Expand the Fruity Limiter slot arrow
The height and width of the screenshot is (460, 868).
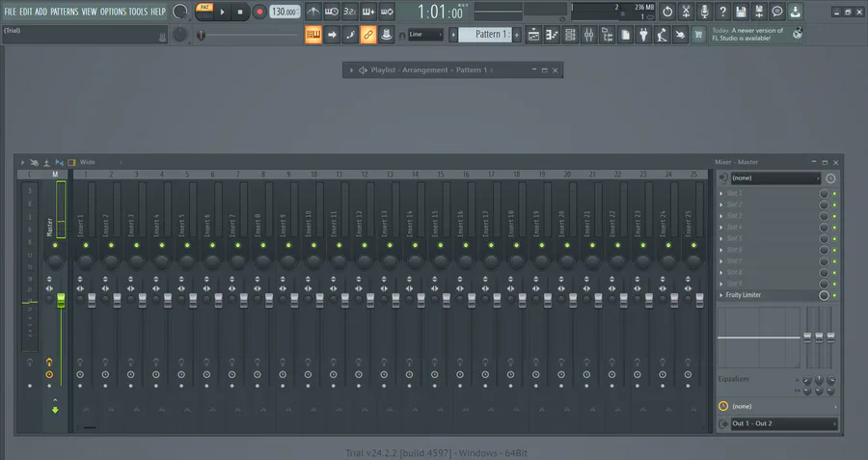coord(721,295)
